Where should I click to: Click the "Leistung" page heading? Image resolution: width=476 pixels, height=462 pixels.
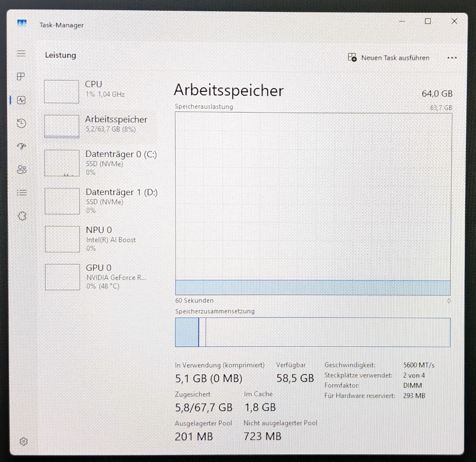click(x=60, y=55)
